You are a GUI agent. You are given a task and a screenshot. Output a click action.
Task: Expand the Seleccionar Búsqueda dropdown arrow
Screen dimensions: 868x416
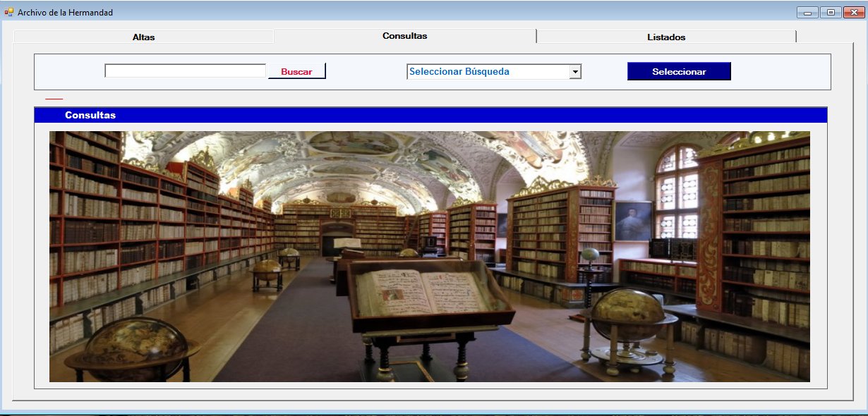click(575, 71)
